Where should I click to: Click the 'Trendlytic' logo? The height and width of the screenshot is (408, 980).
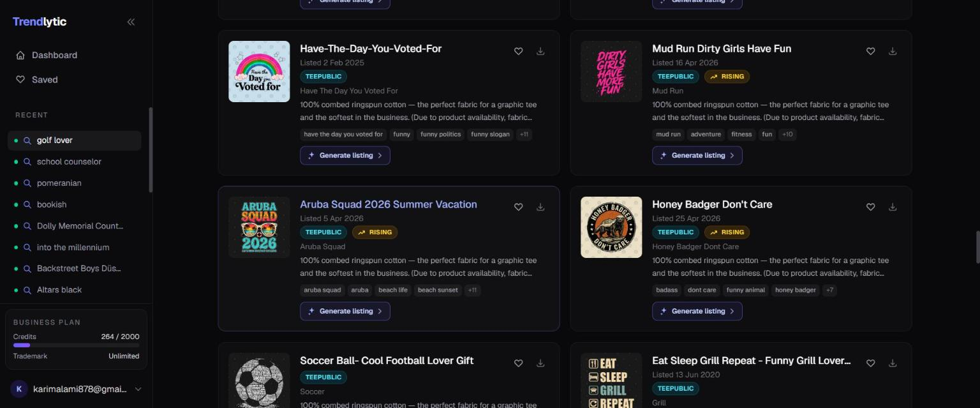tap(40, 22)
